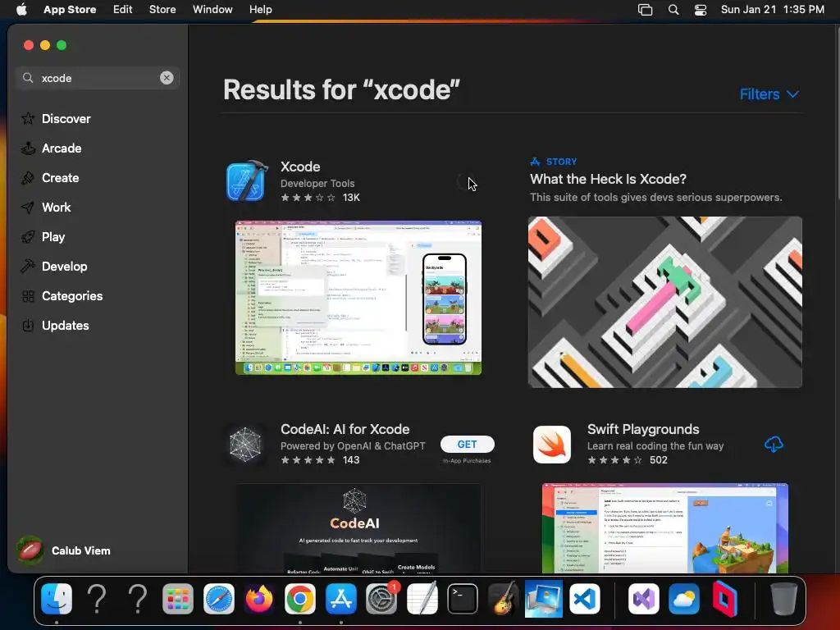
Task: Open the App Store menu
Action: click(70, 10)
